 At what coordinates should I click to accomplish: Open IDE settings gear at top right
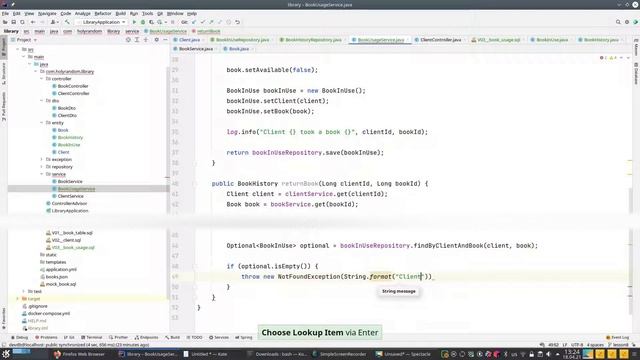tap(627, 22)
